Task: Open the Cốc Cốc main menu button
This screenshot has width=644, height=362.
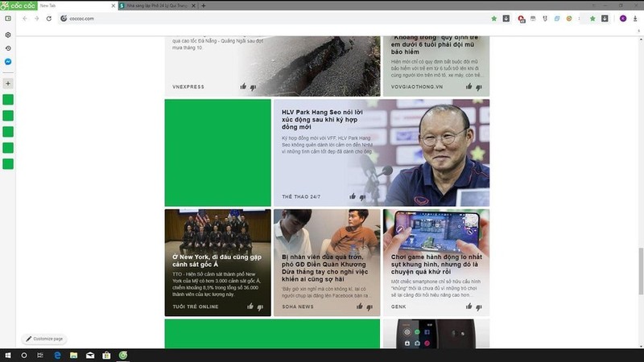Action: 18,6
